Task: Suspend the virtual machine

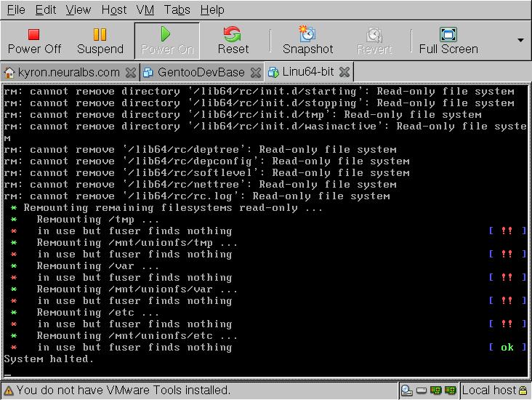Action: [100, 41]
